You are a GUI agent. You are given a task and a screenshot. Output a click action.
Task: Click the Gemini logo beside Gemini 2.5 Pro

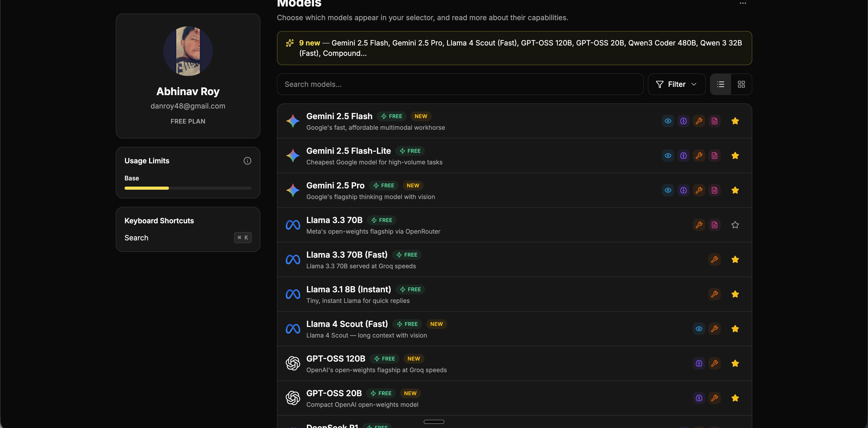click(293, 190)
